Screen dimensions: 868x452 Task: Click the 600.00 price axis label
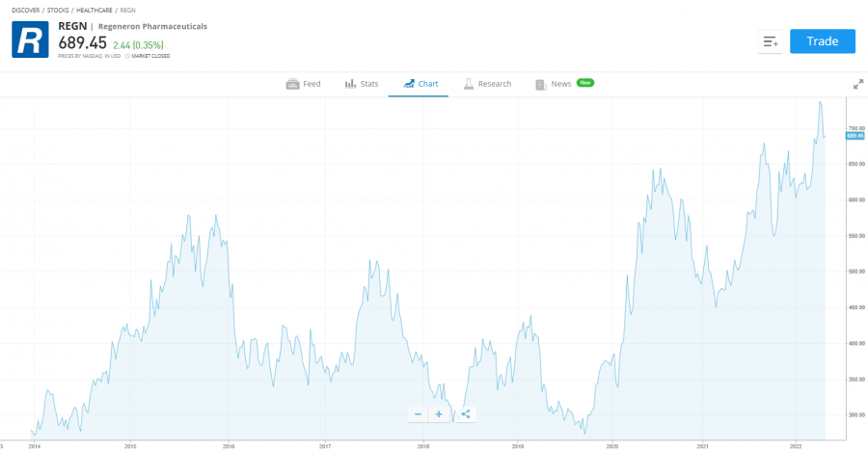[x=856, y=200]
